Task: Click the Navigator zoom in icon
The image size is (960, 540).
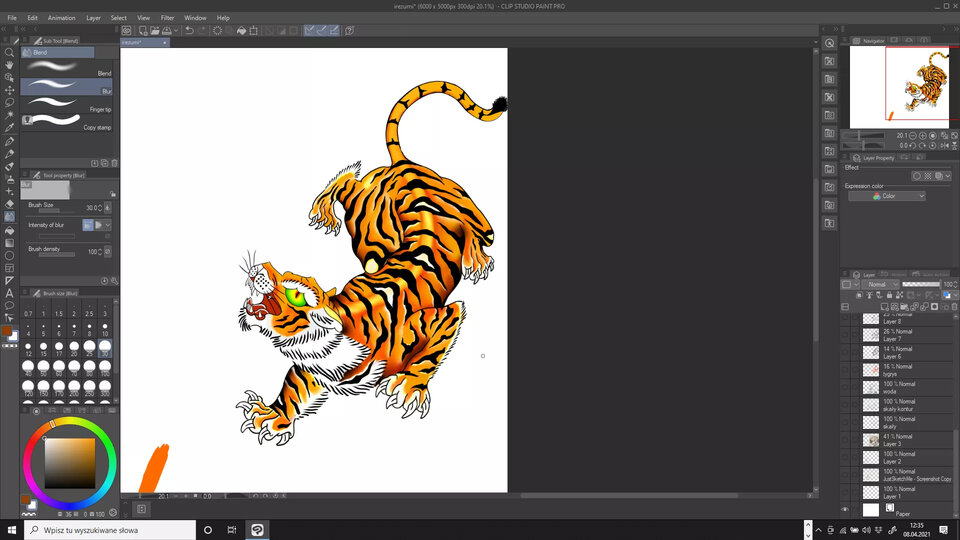Action: pos(923,135)
